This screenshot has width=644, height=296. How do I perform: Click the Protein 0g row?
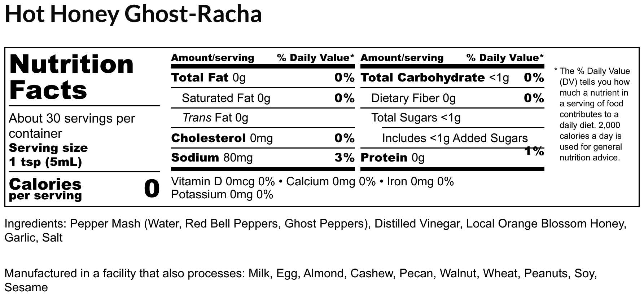392,158
